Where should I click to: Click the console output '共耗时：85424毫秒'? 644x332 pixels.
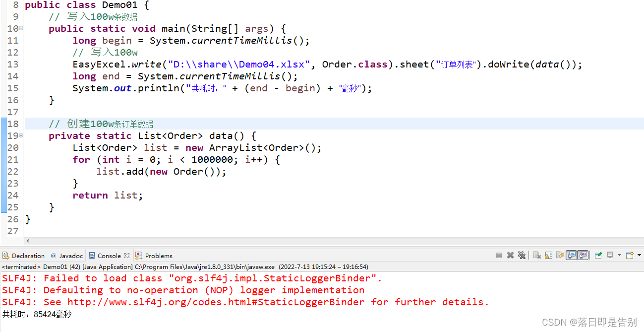coord(37,314)
